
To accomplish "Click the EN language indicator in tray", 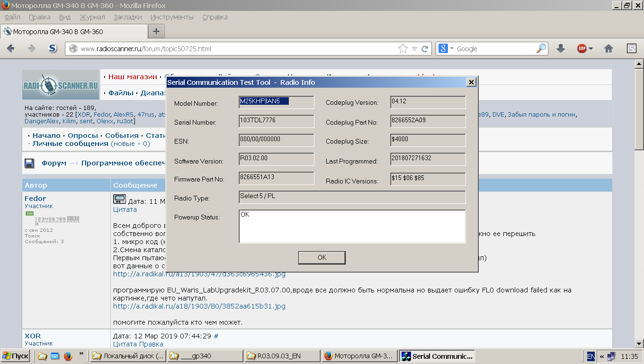I will coord(590,356).
